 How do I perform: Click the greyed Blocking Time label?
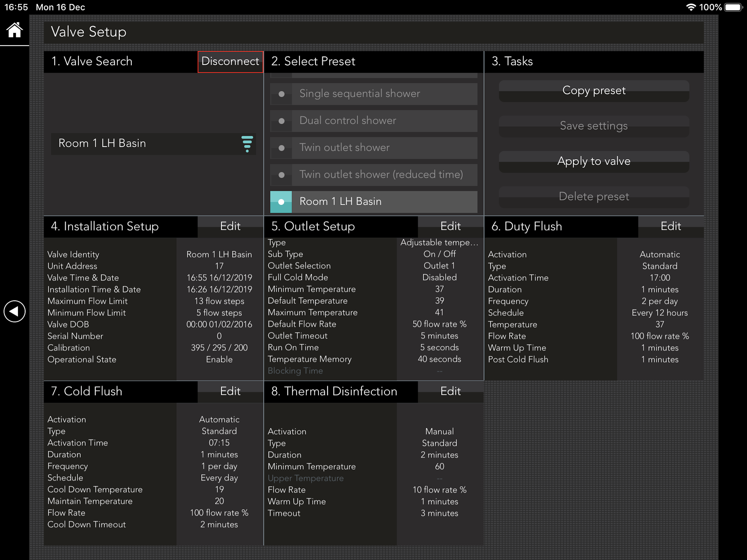click(295, 371)
